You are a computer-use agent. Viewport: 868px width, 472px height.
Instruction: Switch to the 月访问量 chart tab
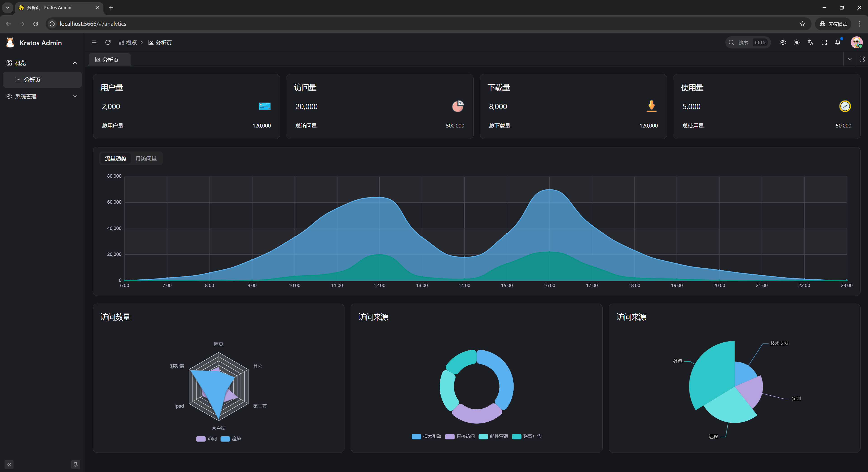coord(146,158)
